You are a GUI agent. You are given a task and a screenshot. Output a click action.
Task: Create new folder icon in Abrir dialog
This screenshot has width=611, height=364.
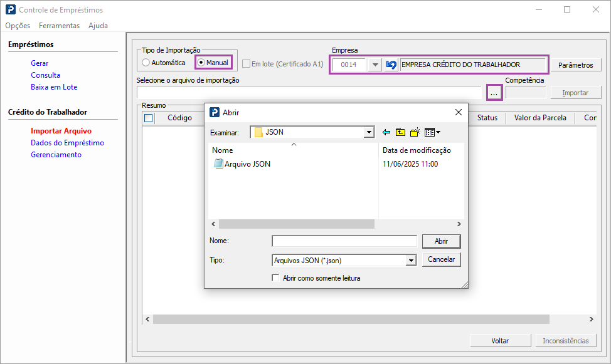tap(415, 132)
